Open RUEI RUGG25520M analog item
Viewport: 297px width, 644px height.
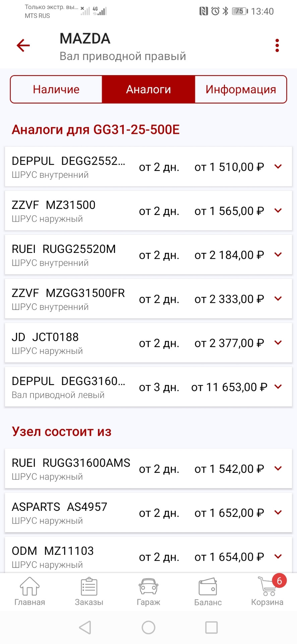click(x=148, y=255)
